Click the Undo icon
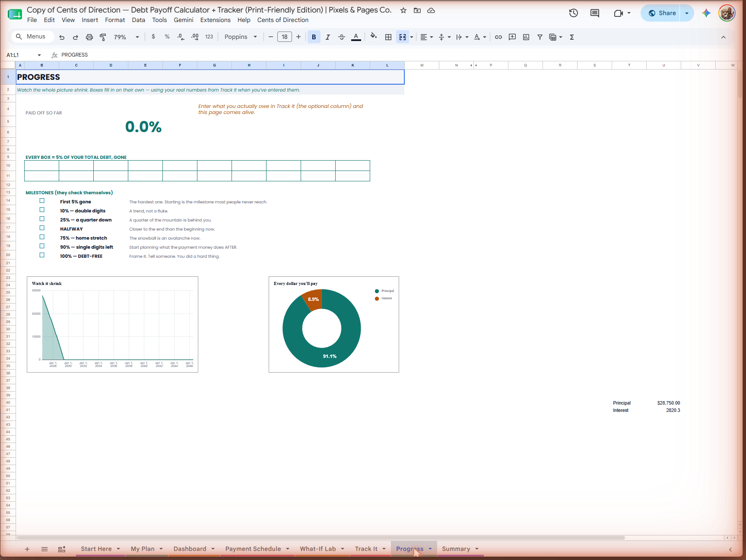Viewport: 746px width, 560px height. click(62, 37)
